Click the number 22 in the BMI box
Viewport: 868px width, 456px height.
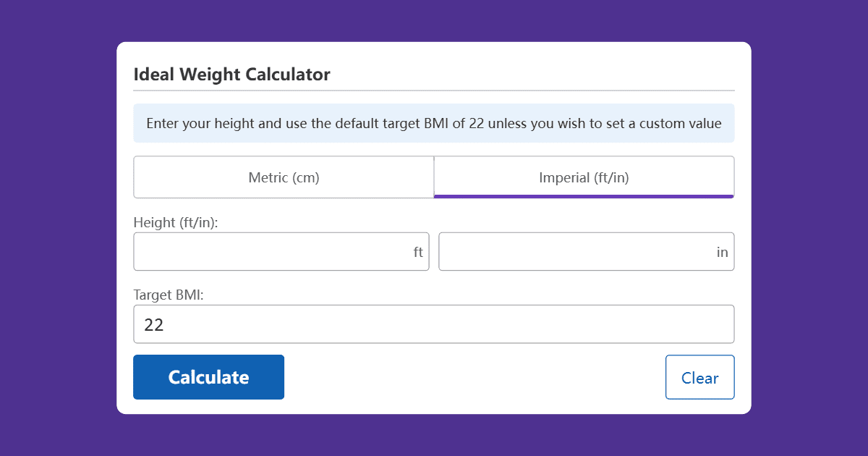[x=153, y=324]
